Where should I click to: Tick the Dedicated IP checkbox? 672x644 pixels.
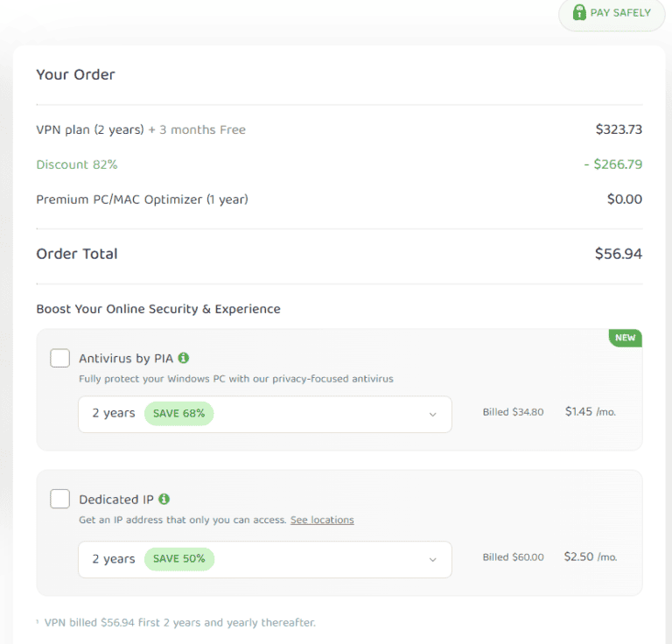tap(60, 499)
